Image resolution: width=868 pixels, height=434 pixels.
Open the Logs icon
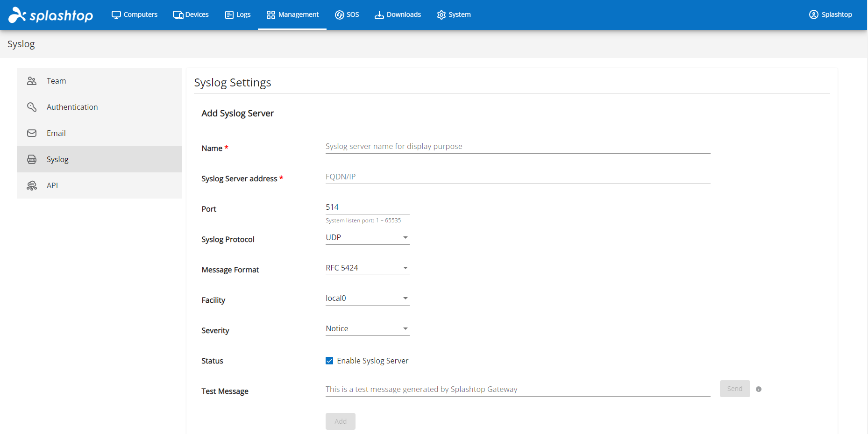pos(229,14)
